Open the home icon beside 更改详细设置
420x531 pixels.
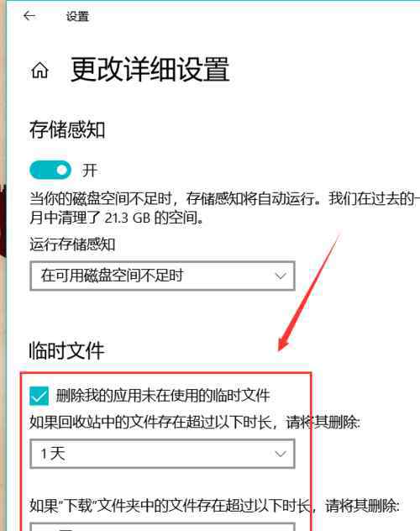(x=40, y=70)
